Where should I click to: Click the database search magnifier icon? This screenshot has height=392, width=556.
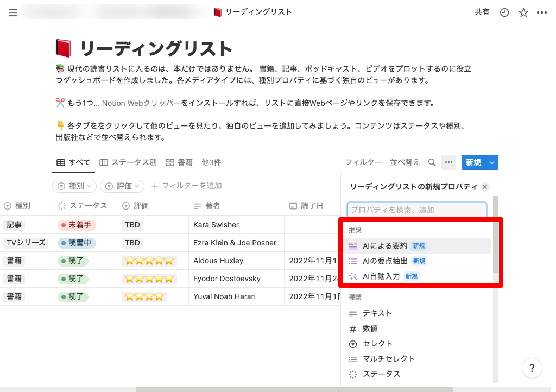pos(432,162)
